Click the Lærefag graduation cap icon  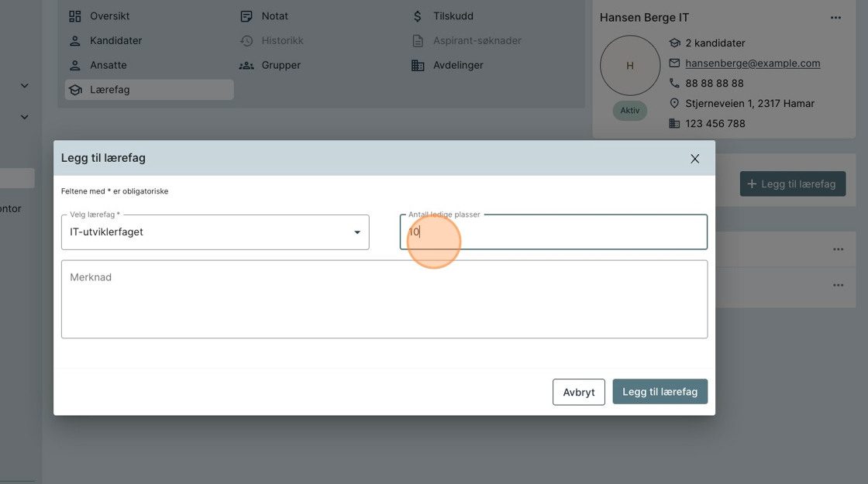pyautogui.click(x=75, y=90)
